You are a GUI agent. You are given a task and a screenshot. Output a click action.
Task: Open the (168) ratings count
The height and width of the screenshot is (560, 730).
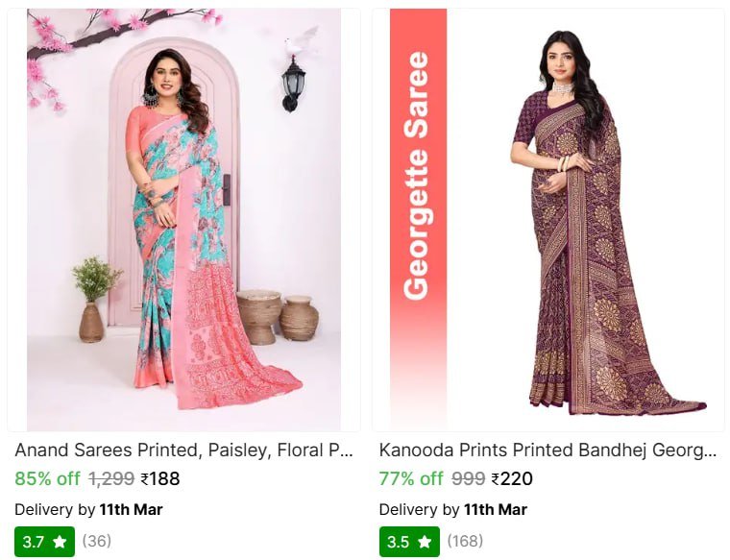[x=465, y=541]
